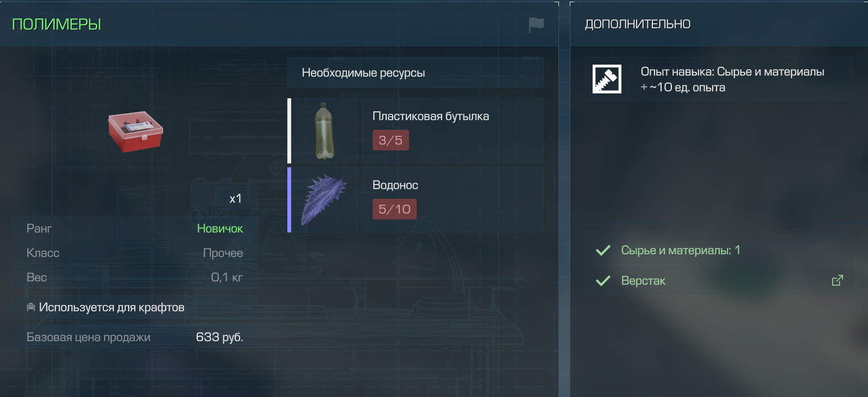Click the checkmark beside Сырье и материалы
The height and width of the screenshot is (397, 868).
tap(603, 250)
